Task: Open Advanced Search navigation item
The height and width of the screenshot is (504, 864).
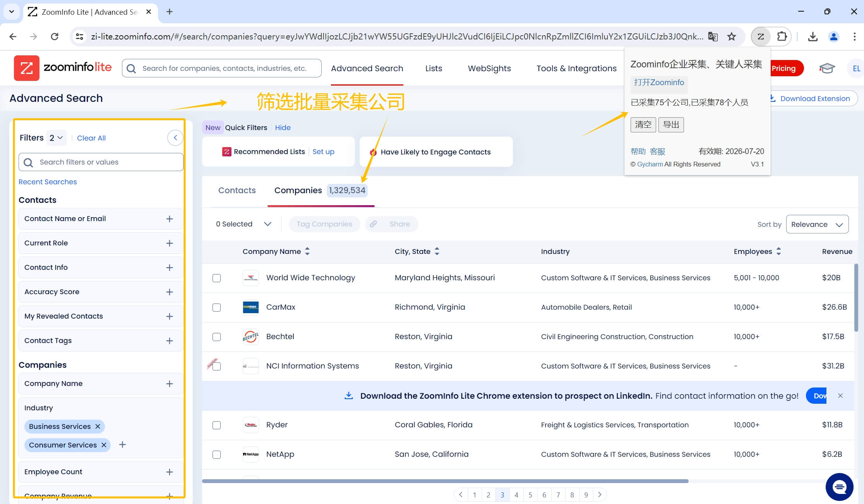Action: (x=367, y=68)
